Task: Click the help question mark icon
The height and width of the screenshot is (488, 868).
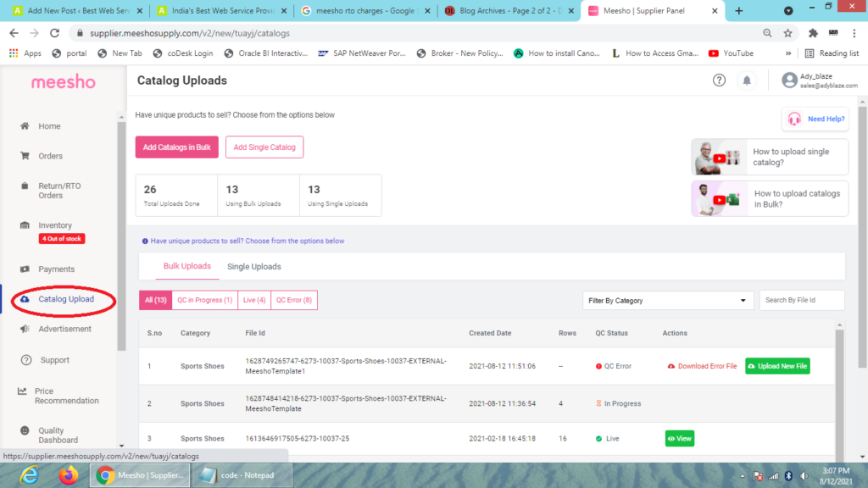Action: coord(719,80)
